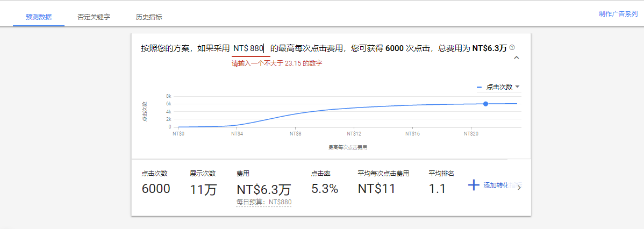Viewport: 644px width, 229px height.
Task: Open the 点击次数 chart metric dropdown
Action: 498,87
